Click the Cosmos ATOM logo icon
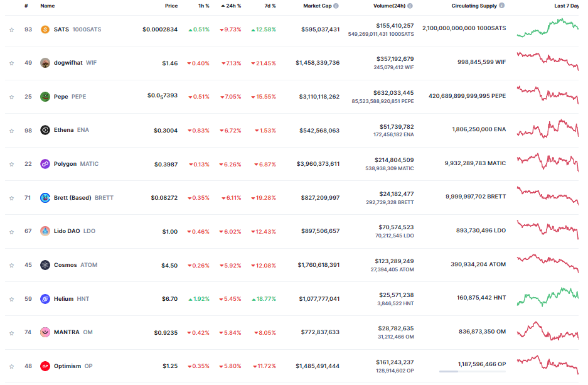Screen dimensions: 588x385 tap(45, 265)
